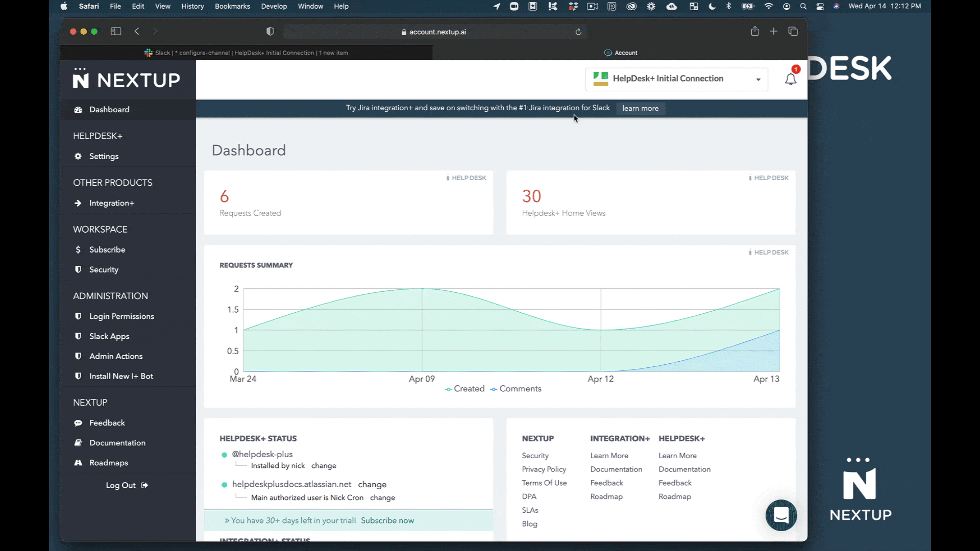This screenshot has width=980, height=551.
Task: Toggle the Safari sidebar button
Action: coord(116,32)
